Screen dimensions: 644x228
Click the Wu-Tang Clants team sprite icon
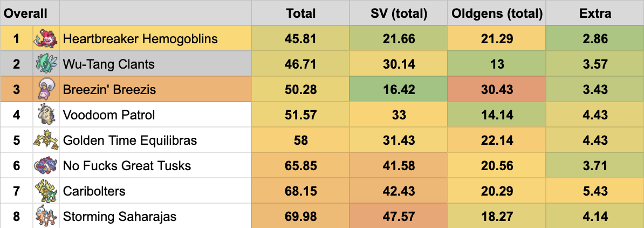(x=46, y=64)
